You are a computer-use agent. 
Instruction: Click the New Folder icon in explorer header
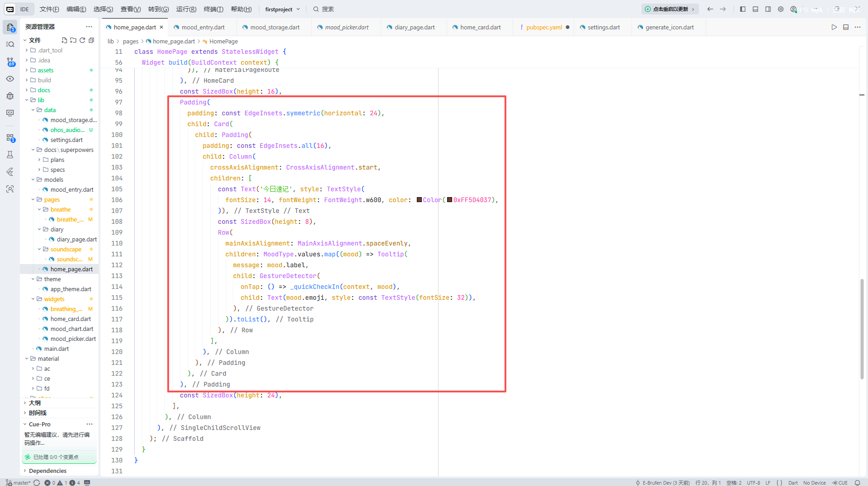tap(73, 40)
